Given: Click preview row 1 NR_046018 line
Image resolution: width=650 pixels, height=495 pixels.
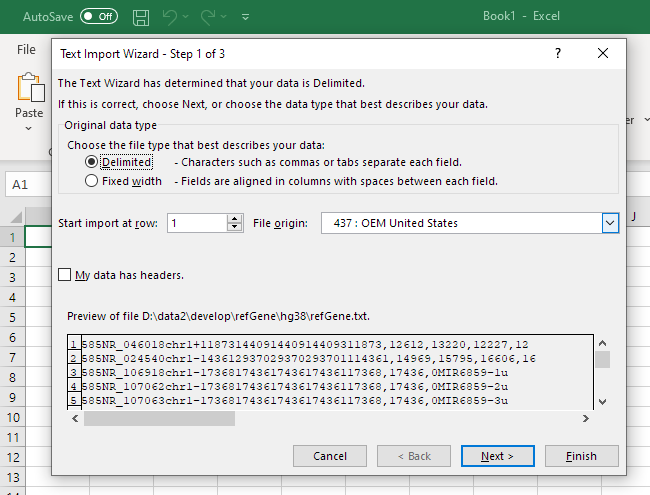Looking at the screenshot, I should [305, 344].
